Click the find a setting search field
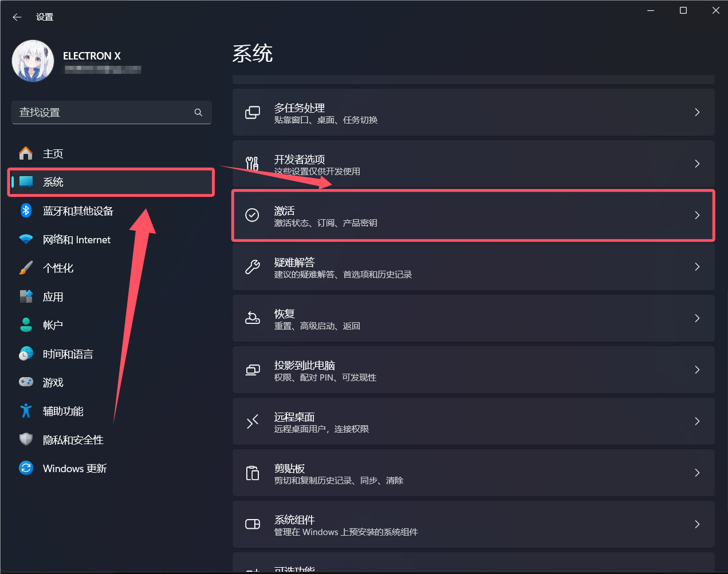Image resolution: width=728 pixels, height=574 pixels. (103, 112)
